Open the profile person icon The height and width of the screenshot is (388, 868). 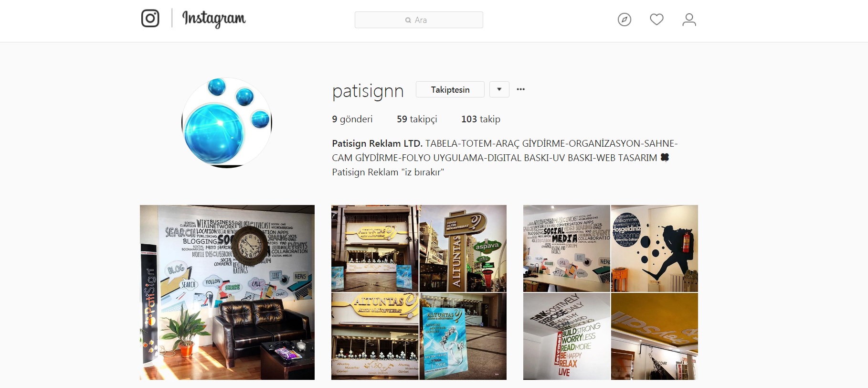(689, 20)
